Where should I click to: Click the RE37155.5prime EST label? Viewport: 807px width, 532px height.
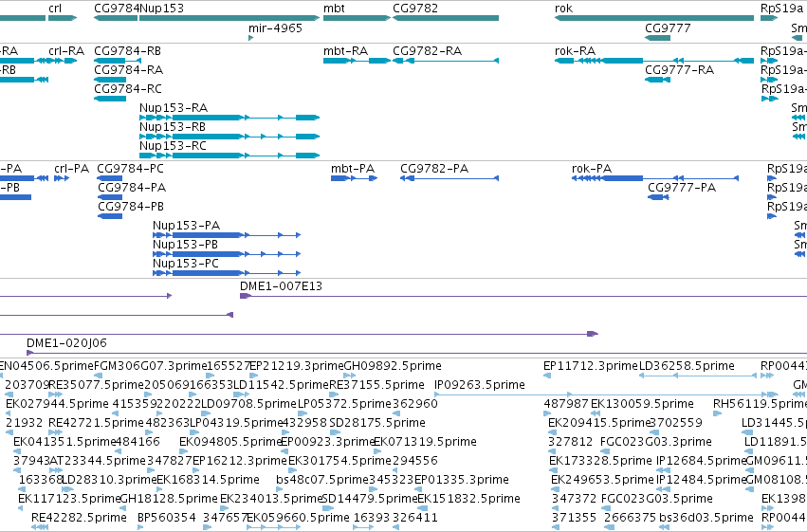(x=376, y=385)
